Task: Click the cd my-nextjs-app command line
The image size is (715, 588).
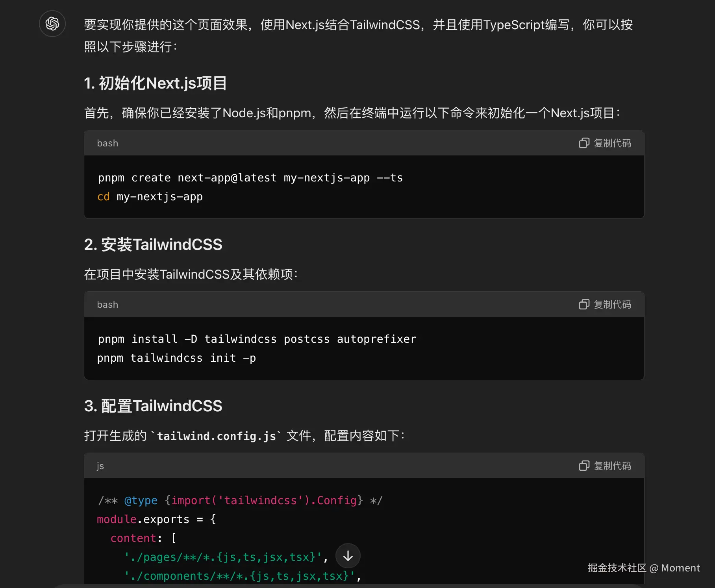Action: click(150, 197)
